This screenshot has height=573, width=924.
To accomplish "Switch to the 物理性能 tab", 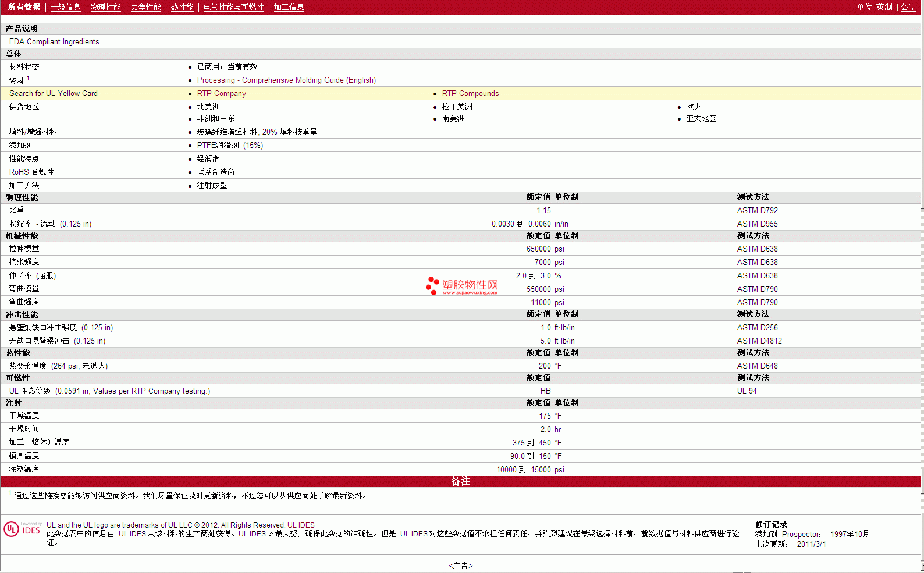I will click(x=105, y=8).
